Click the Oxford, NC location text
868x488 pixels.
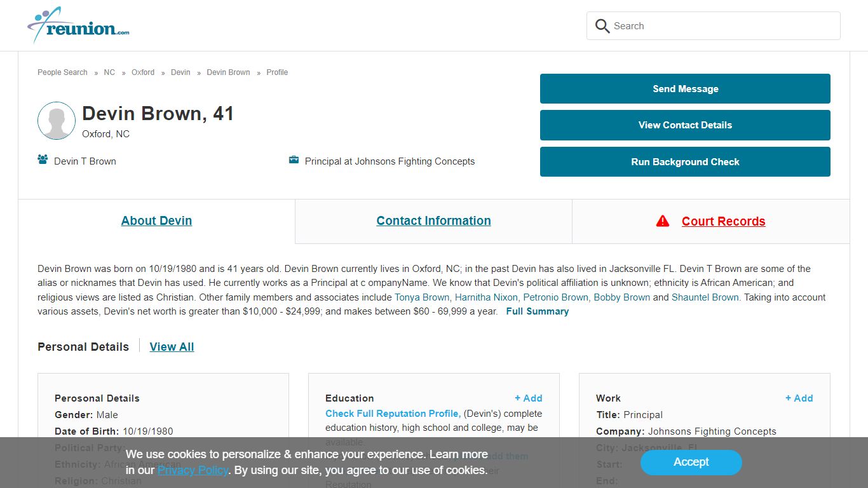coord(105,134)
